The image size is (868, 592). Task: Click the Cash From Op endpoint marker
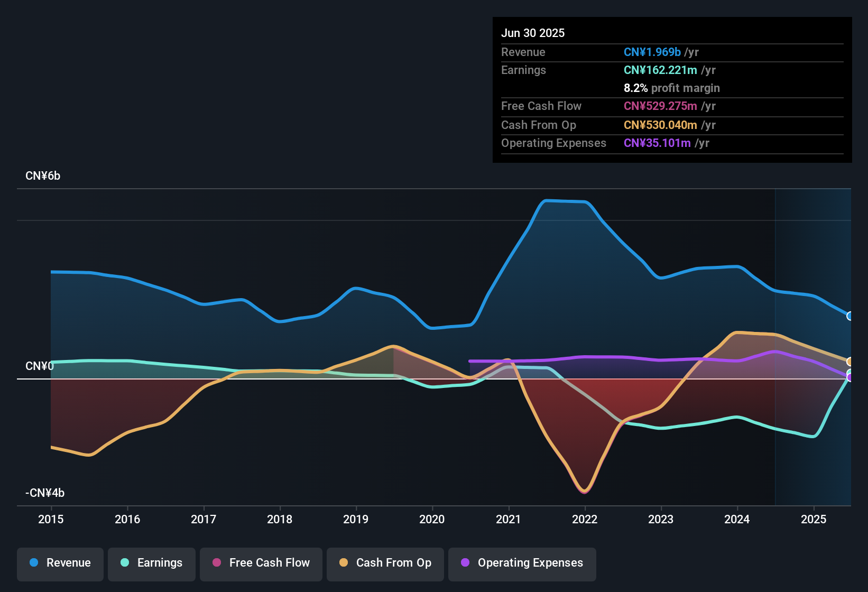pos(850,362)
